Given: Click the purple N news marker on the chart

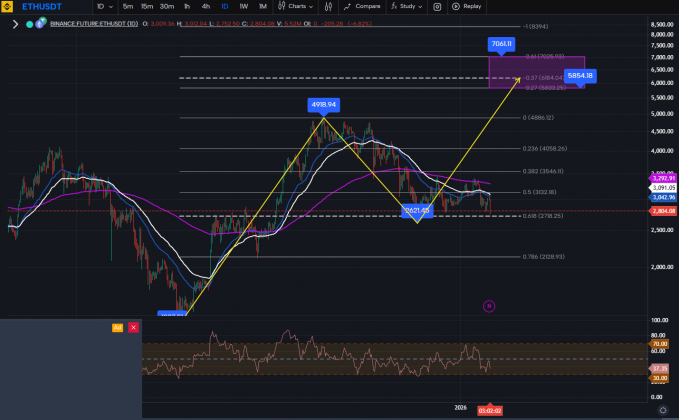Looking at the screenshot, I should 489,305.
